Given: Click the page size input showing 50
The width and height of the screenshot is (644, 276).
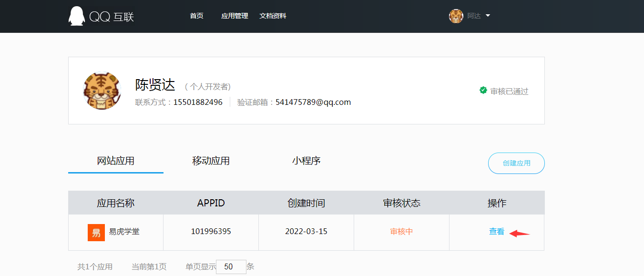Looking at the screenshot, I should point(231,267).
